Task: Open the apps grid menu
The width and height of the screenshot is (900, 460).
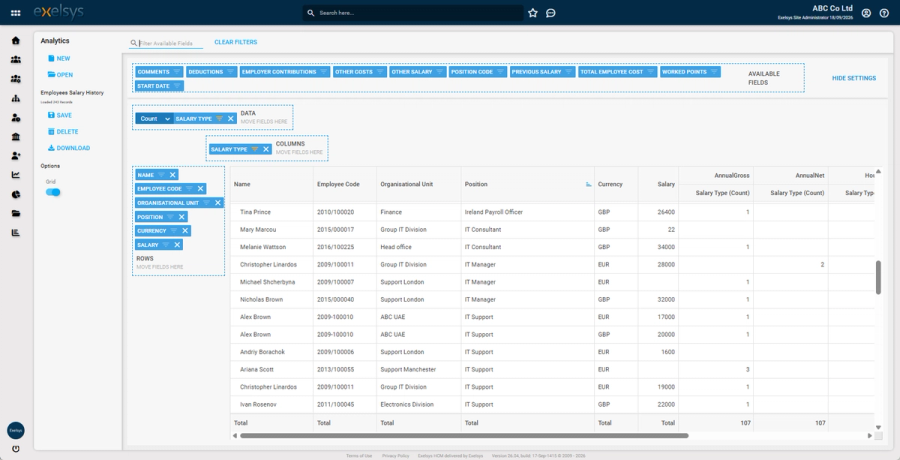Action: click(x=15, y=13)
